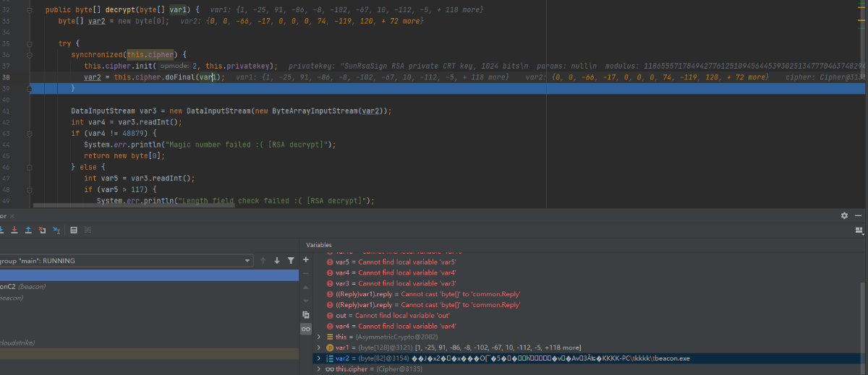Open the thread group "main" dropdown

coord(126,260)
